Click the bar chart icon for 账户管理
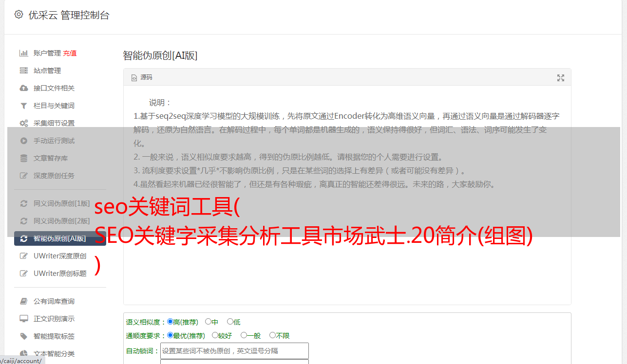 pyautogui.click(x=23, y=53)
